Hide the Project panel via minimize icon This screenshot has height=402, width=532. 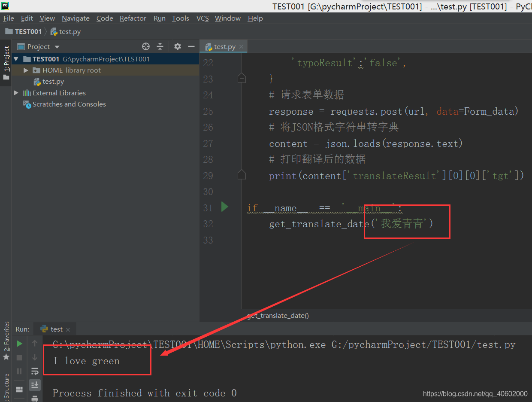(x=191, y=46)
